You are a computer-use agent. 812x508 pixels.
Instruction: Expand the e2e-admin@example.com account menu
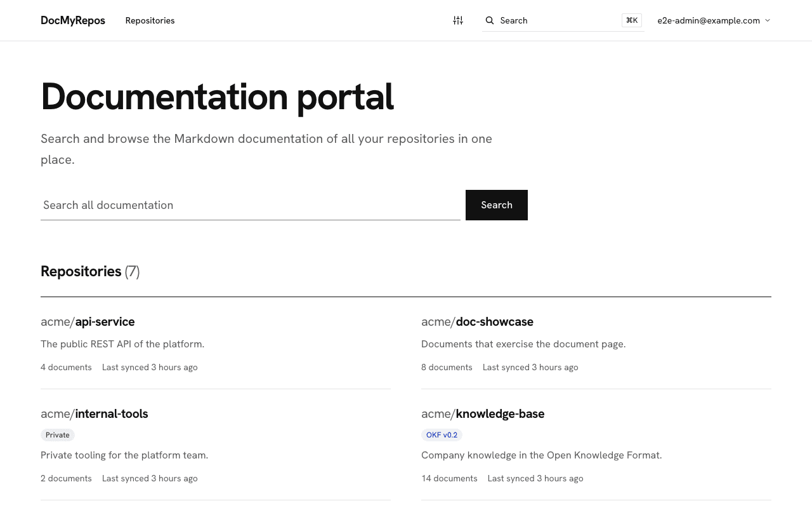tap(714, 20)
